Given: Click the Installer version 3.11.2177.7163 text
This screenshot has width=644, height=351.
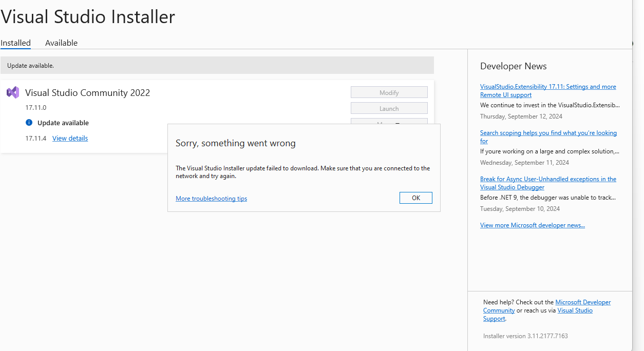Looking at the screenshot, I should (525, 336).
